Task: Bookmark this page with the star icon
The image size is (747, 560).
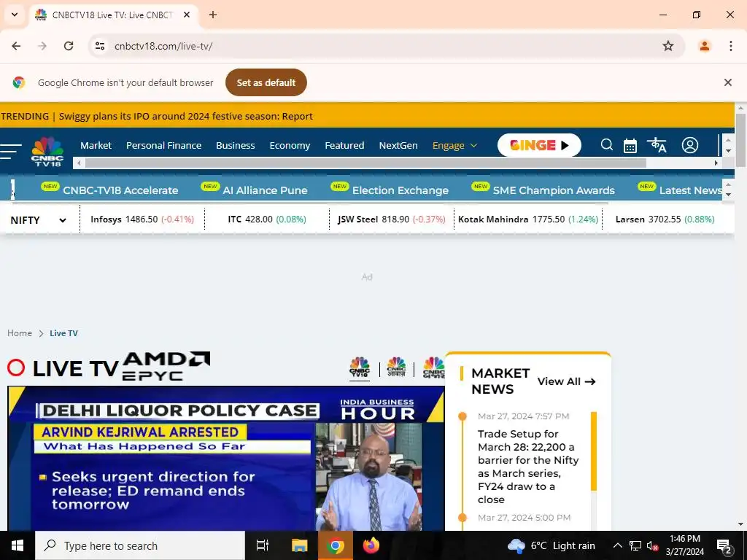Action: (x=668, y=46)
